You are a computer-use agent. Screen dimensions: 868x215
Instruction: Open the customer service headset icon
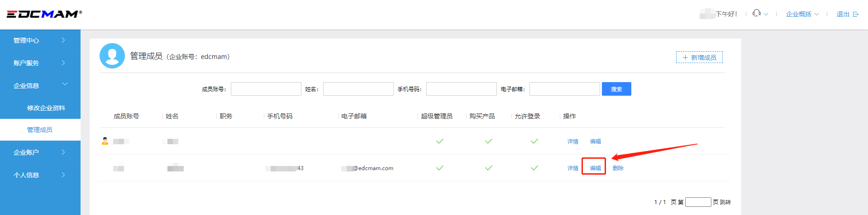pyautogui.click(x=756, y=13)
